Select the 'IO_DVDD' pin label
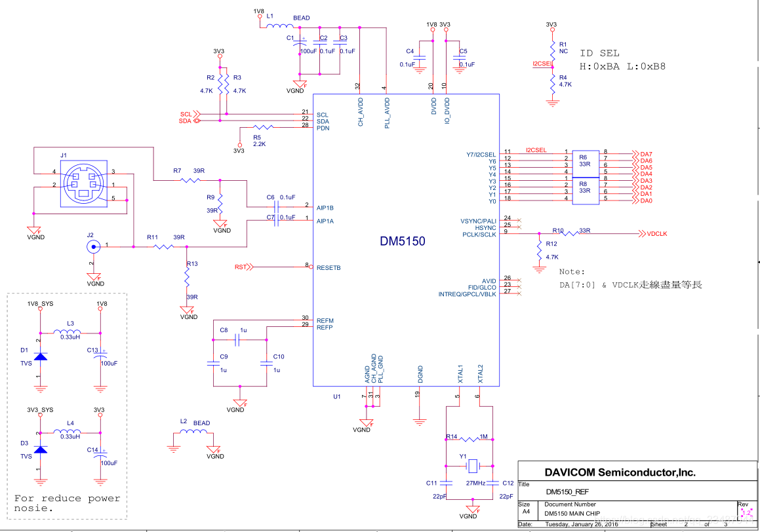The height and width of the screenshot is (532, 760). [447, 111]
